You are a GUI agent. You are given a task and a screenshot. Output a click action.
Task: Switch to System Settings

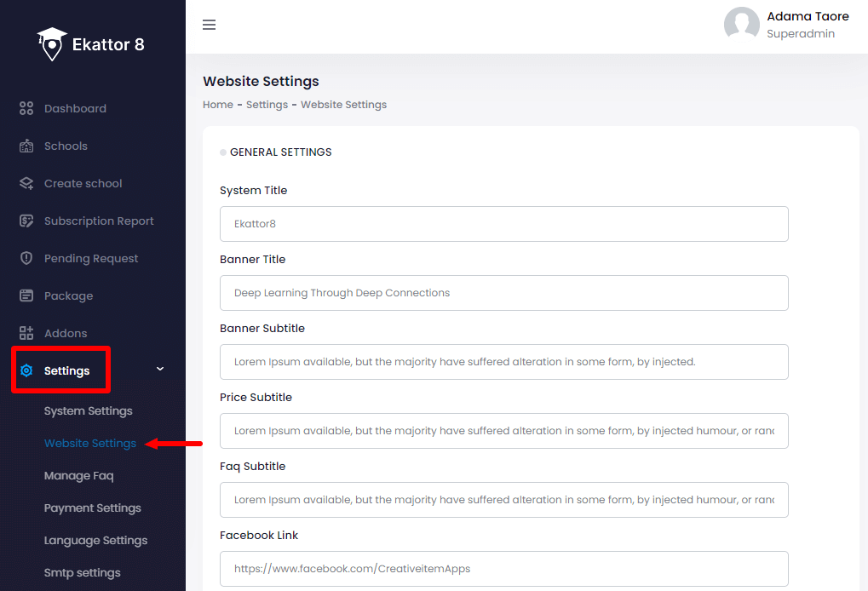(x=88, y=410)
